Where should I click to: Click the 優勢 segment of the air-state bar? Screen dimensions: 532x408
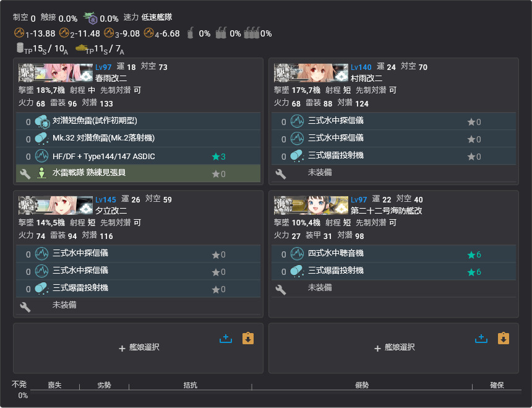[361, 385]
